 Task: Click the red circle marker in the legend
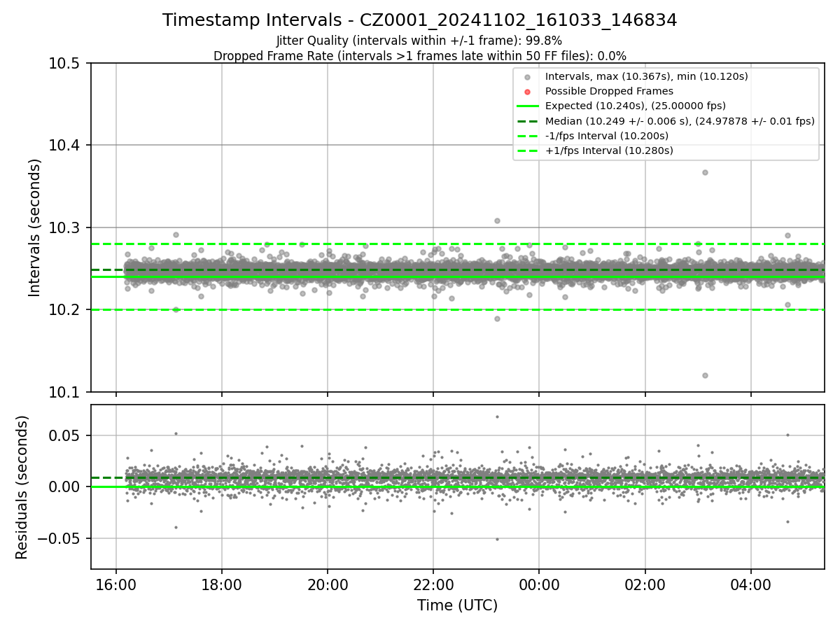[528, 92]
